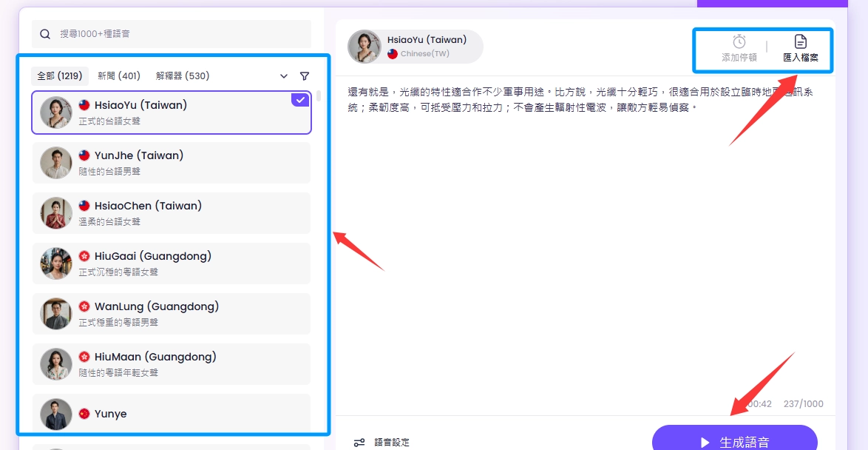Screen dimensions: 868x450
Task: Click the 溫柔的台語女聲 description text
Action: pos(109,222)
